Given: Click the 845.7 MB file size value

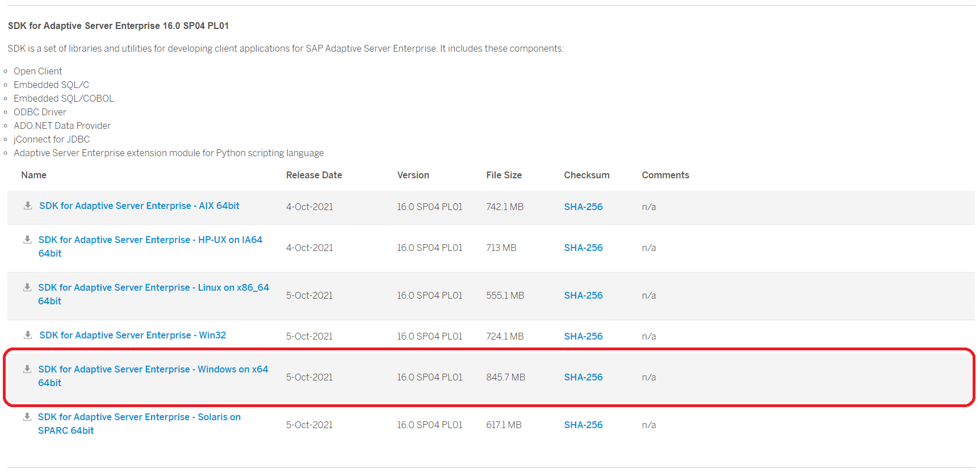Looking at the screenshot, I should 506,377.
